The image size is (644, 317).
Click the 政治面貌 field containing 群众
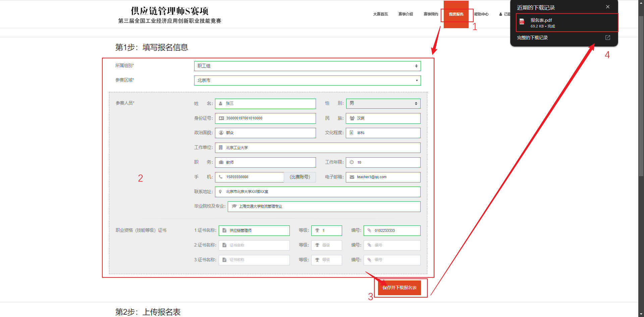click(265, 133)
